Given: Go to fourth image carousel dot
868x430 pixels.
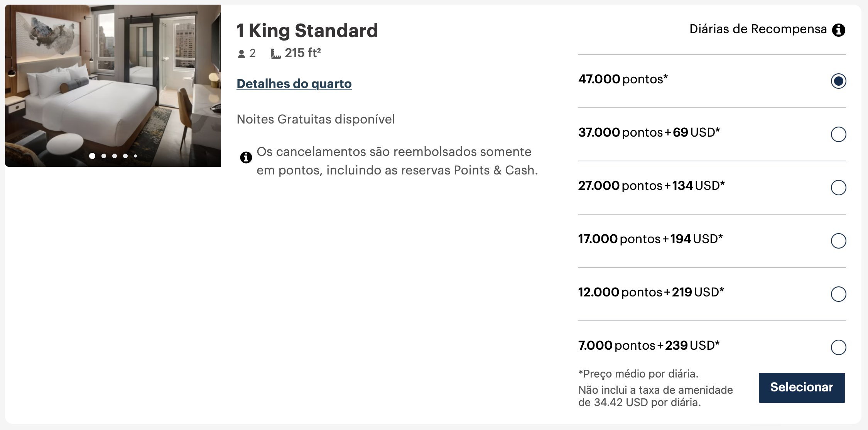Looking at the screenshot, I should click(x=125, y=156).
